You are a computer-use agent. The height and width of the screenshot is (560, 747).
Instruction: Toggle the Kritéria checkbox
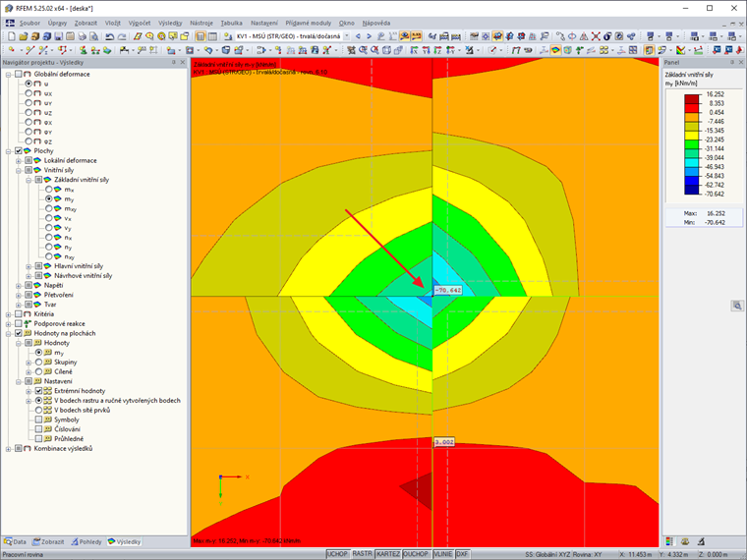[x=19, y=313]
